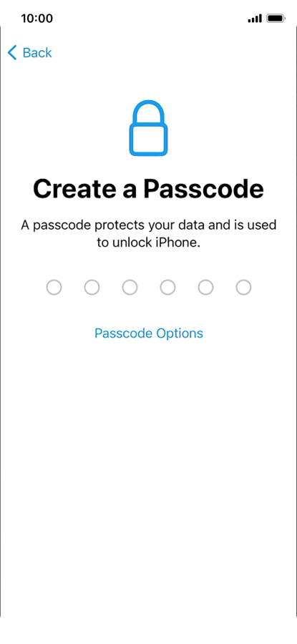The image size is (297, 644).
Task: Tap the 'A passcode protects your data' line
Action: 149,225
